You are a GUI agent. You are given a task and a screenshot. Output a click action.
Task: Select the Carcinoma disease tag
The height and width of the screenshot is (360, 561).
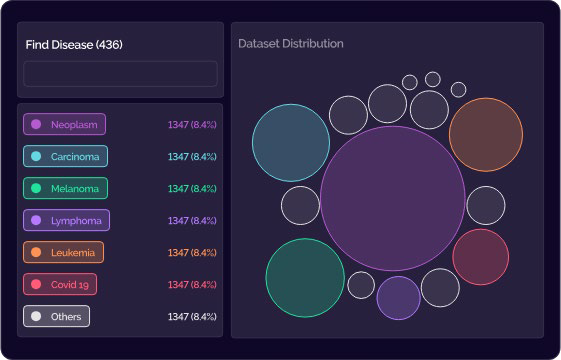pos(65,156)
